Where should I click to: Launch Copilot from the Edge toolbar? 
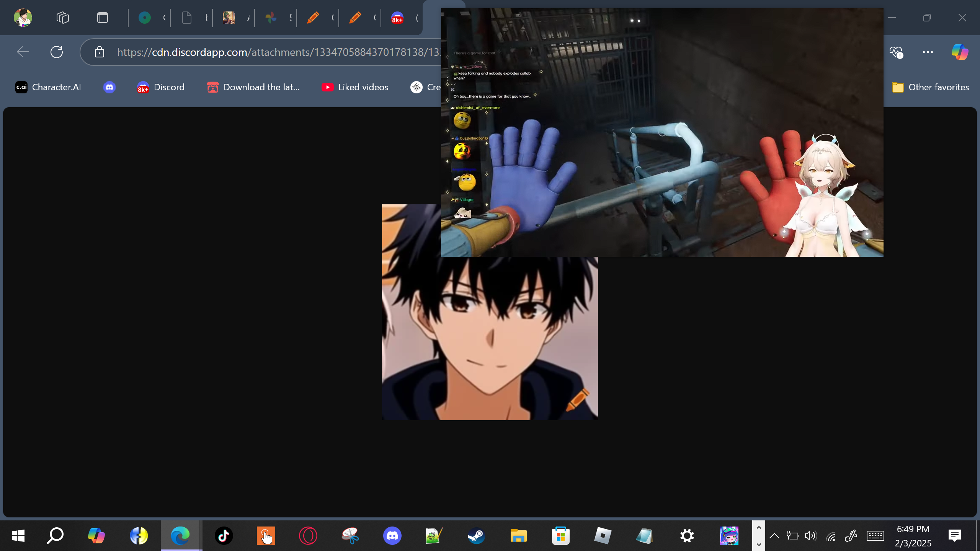960,52
